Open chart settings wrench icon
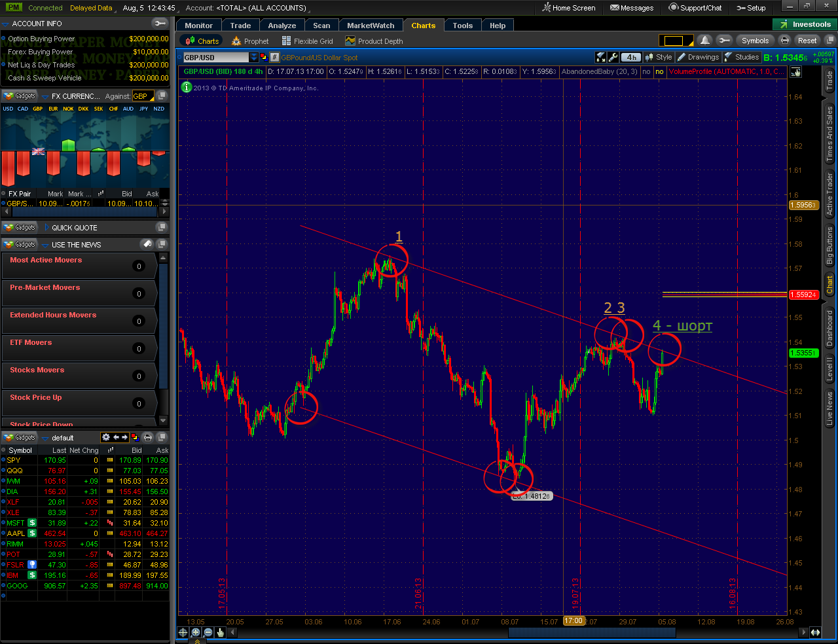 tap(613, 58)
